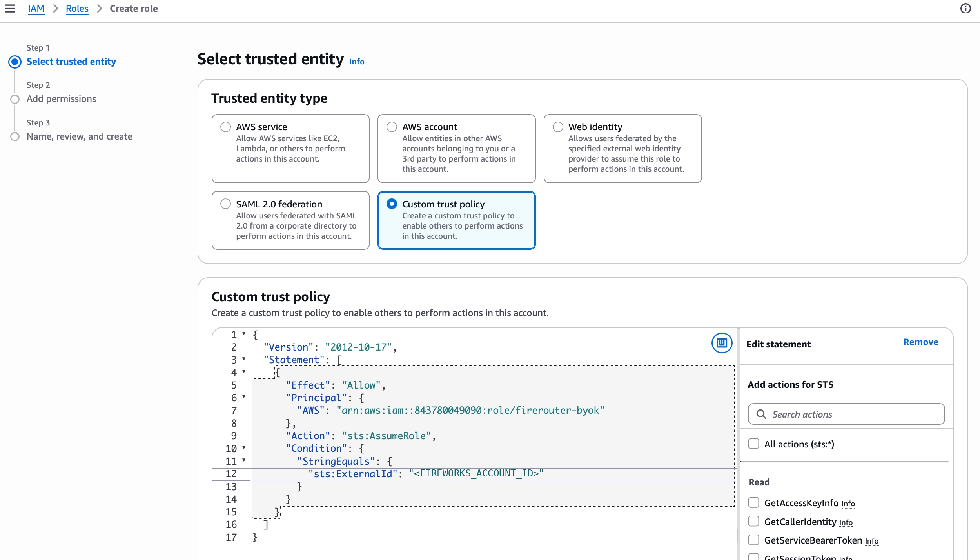This screenshot has width=980, height=560.
Task: Select SAML 2.0 federation option
Action: tap(225, 204)
